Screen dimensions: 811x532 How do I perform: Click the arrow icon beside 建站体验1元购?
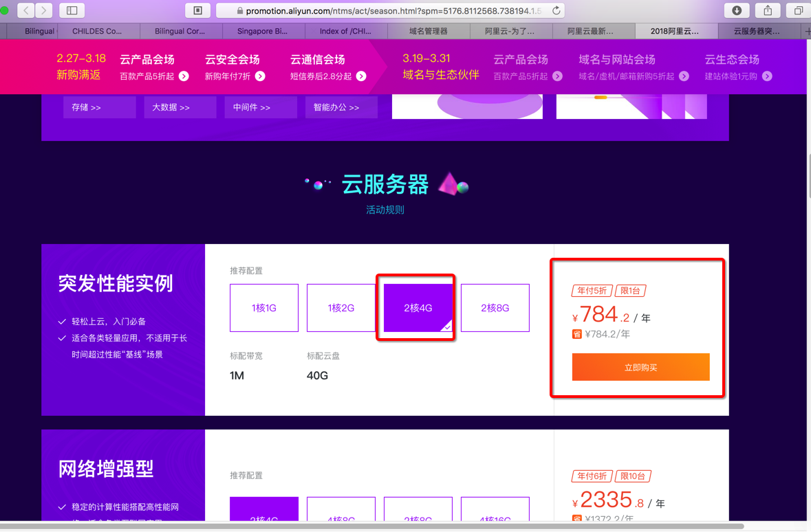pyautogui.click(x=767, y=76)
